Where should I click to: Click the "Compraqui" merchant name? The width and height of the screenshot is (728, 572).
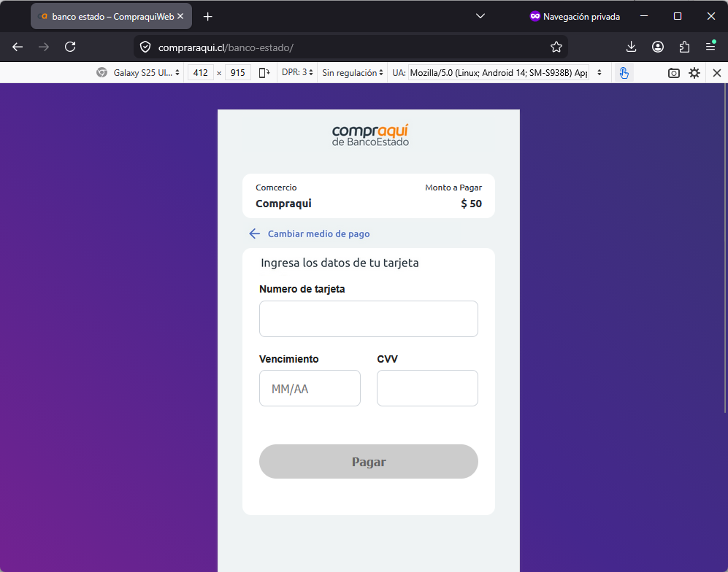click(283, 204)
